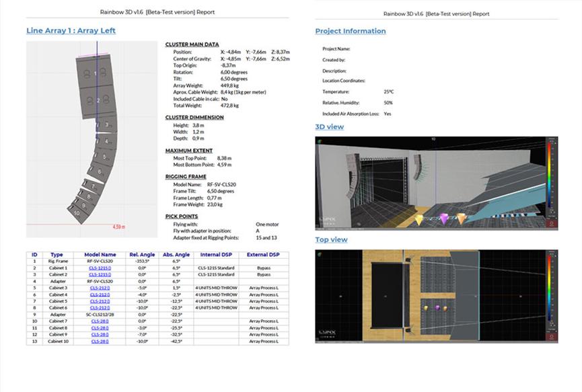Open the CLS-212 link for Cabinet 3
The width and height of the screenshot is (582, 392).
click(100, 288)
